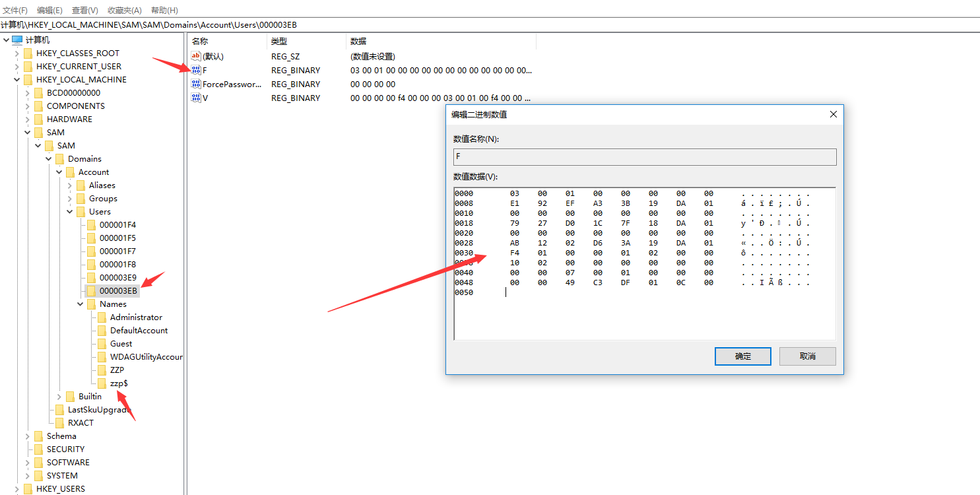Sort by the 类型 column header

coord(306,42)
